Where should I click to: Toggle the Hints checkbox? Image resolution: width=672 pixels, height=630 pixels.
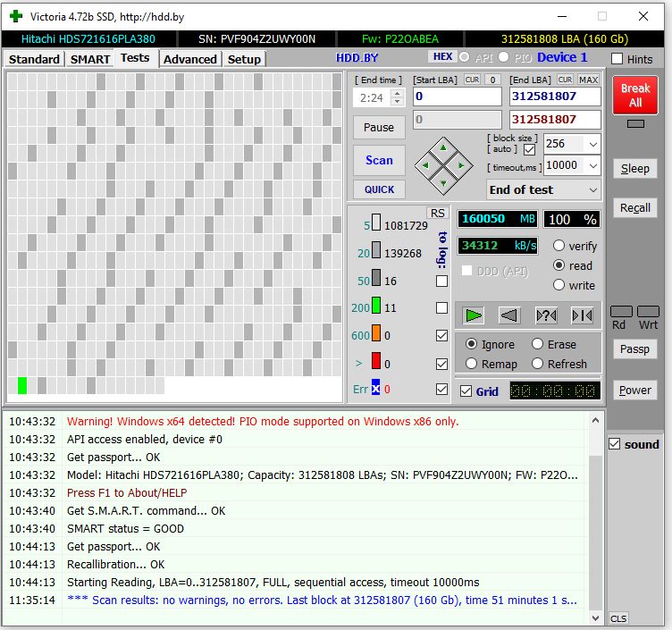[617, 59]
